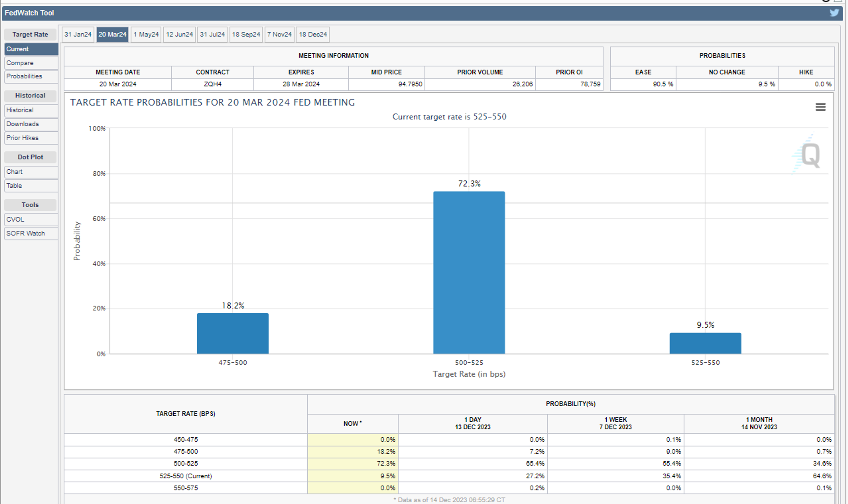The image size is (848, 504).
Task: Open the Dot Plot Chart item
Action: (31, 172)
